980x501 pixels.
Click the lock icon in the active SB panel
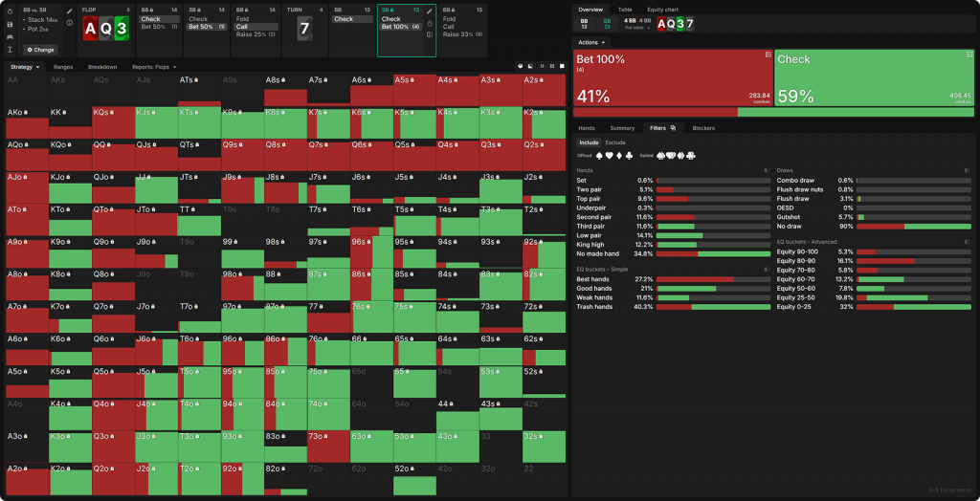click(x=430, y=22)
